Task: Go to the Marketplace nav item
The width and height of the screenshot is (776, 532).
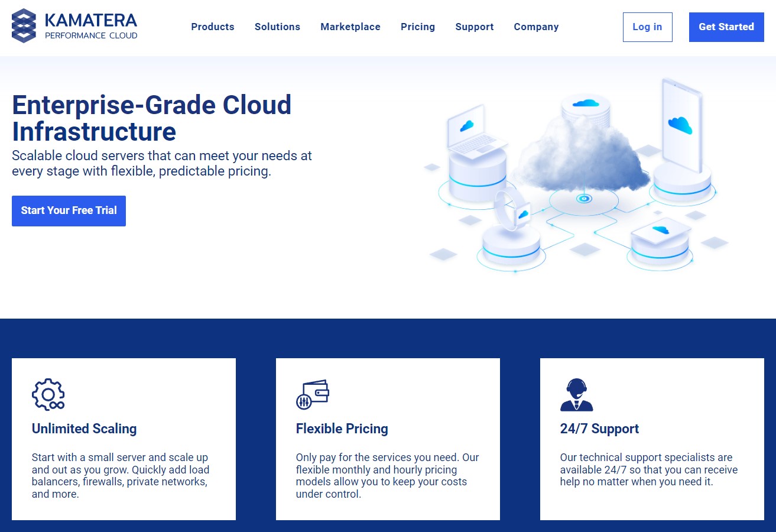Action: (x=350, y=27)
